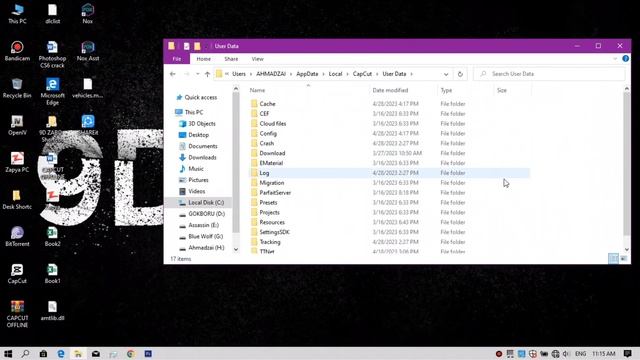640x360 pixels.
Task: Launch BitTorrent desktop shortcut
Action: (17, 236)
